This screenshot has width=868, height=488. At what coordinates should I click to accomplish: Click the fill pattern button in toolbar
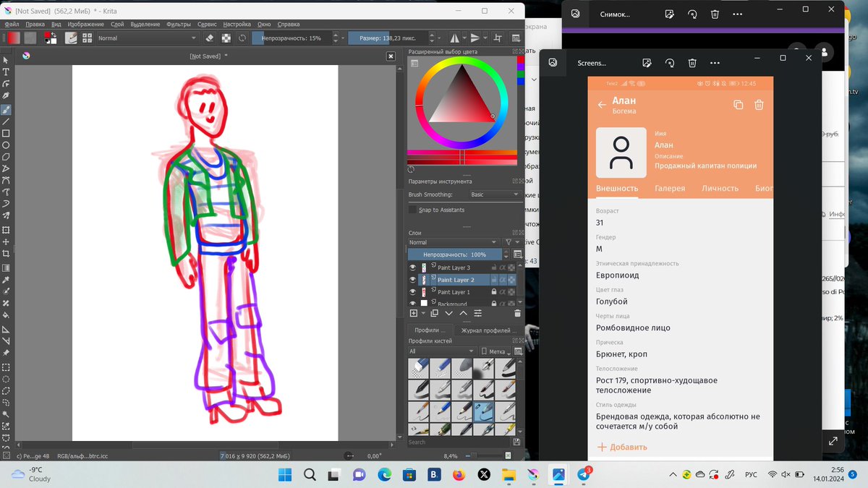coord(30,38)
